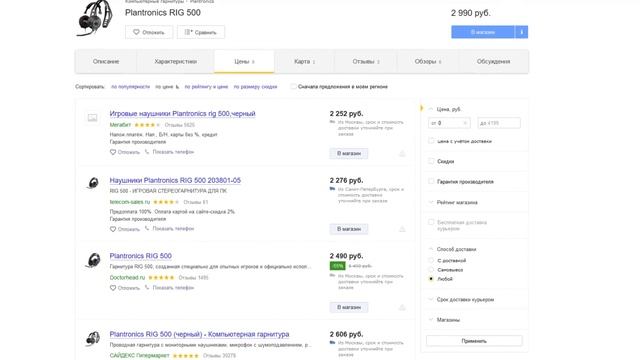Enable Сначала предложения в моём регионе checkbox
The width and height of the screenshot is (640, 360).
click(293, 87)
